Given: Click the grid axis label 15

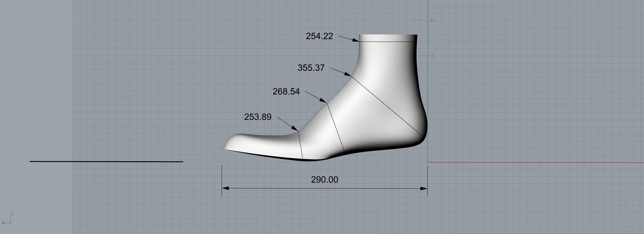Looking at the screenshot, I should pos(432,56).
